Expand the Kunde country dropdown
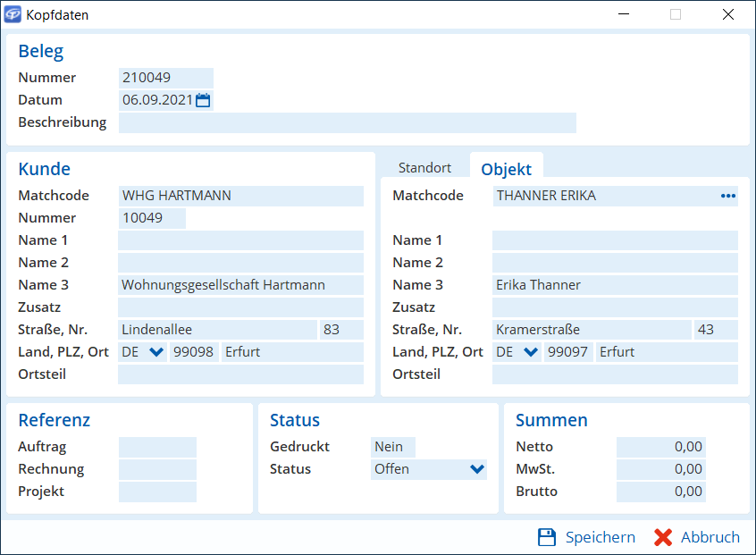This screenshot has height=555, width=756. point(156,352)
